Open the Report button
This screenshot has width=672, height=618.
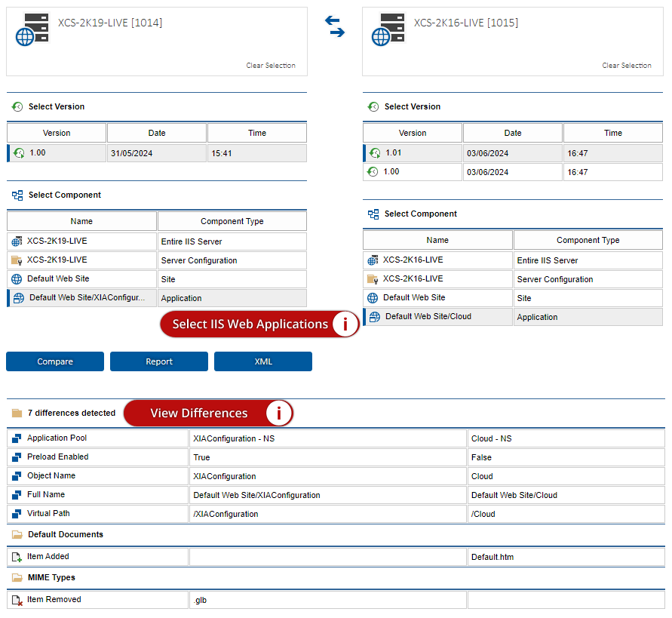point(159,361)
